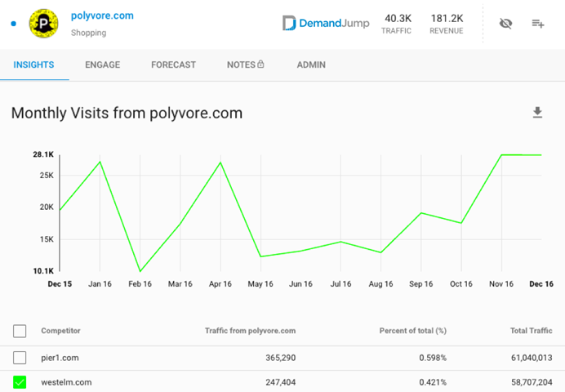This screenshot has width=565, height=392.
Task: Click the Monthly Visits from polyvore.com heading
Action: point(127,114)
